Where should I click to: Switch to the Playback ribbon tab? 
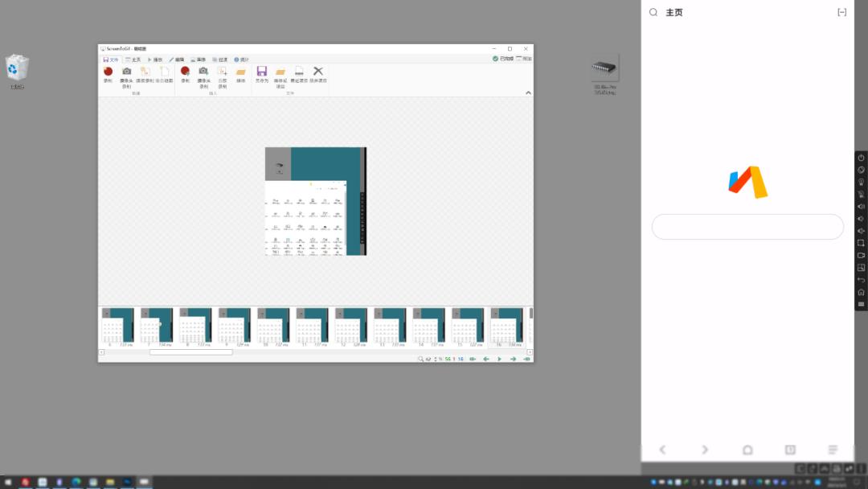coord(155,60)
